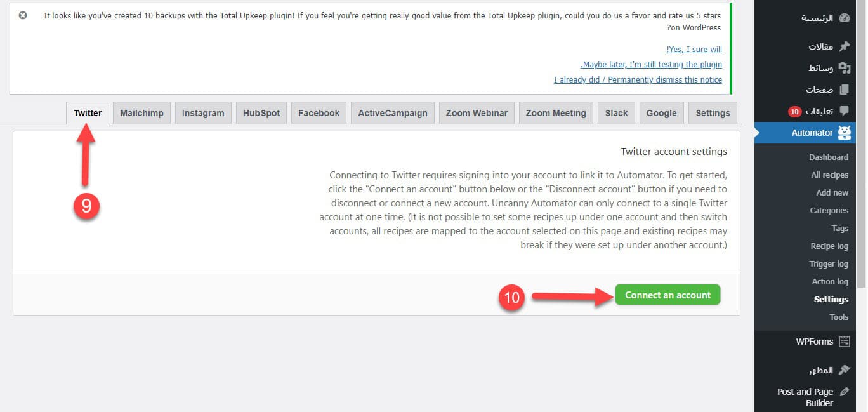This screenshot has width=868, height=412.
Task: Click "I already did / Permanently dismiss this notice"
Action: pos(638,80)
